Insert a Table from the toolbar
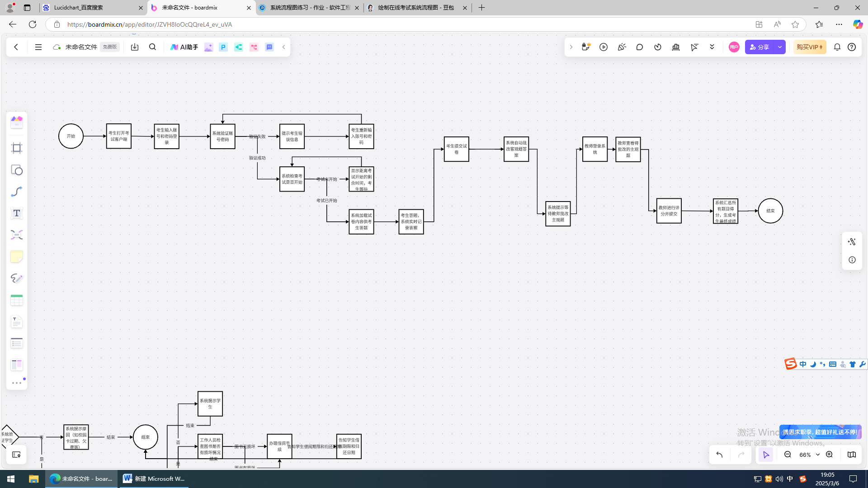 [x=17, y=300]
